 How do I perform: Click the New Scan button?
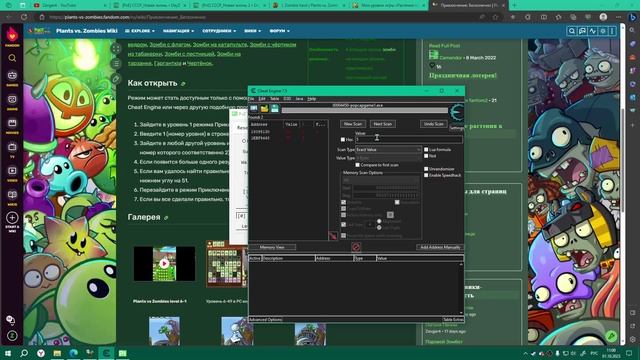[353, 124]
